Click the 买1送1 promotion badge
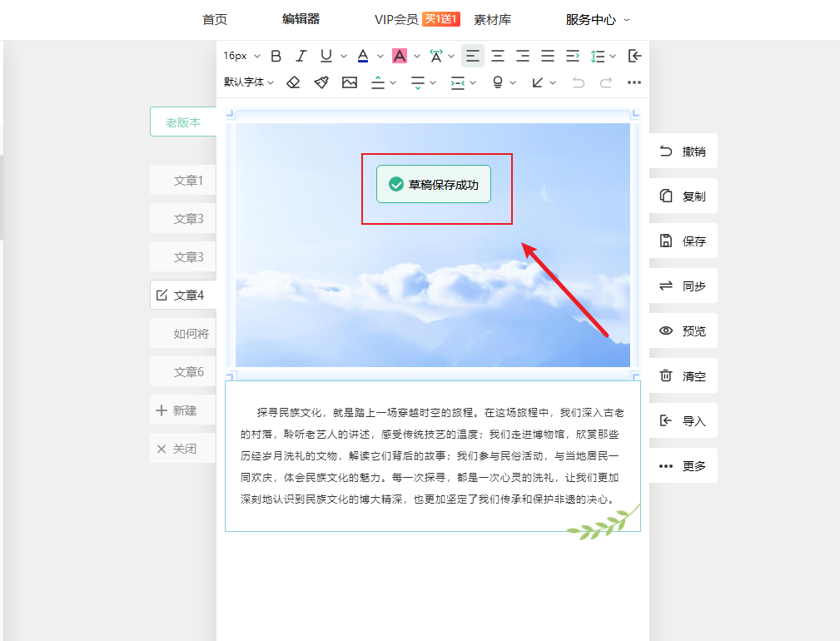The image size is (840, 641). (x=441, y=19)
